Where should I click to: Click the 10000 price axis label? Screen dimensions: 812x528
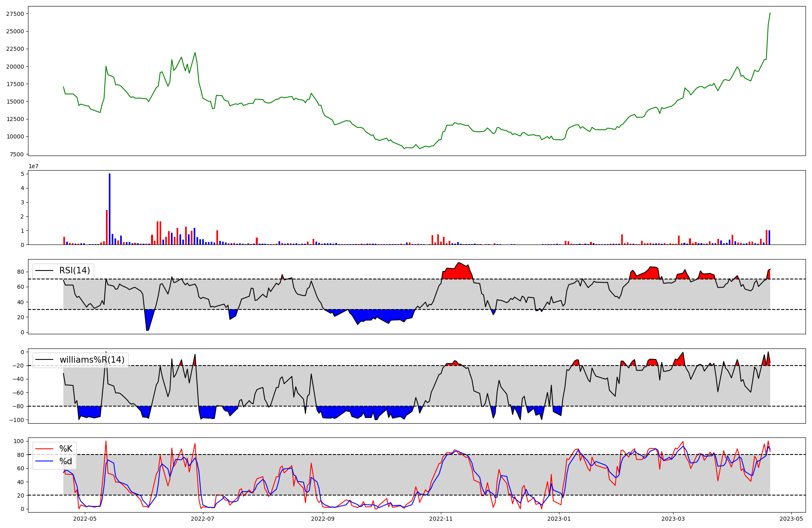(15, 137)
